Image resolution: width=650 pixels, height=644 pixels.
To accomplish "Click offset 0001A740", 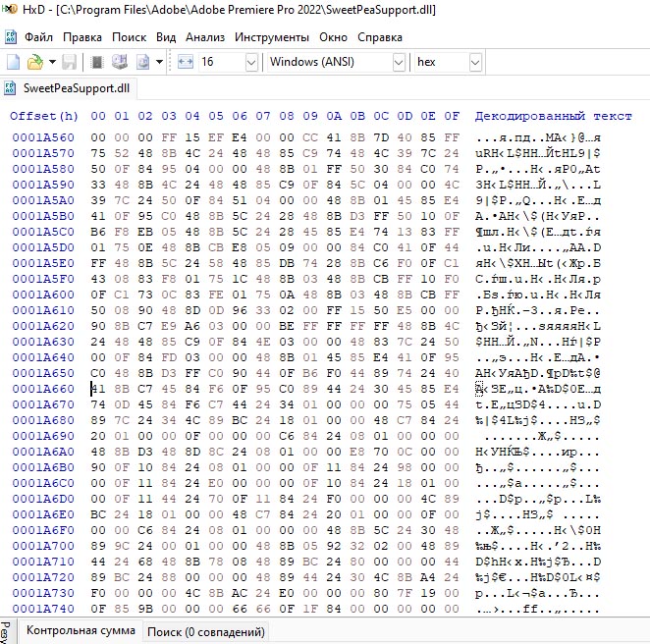I will click(x=43, y=610).
